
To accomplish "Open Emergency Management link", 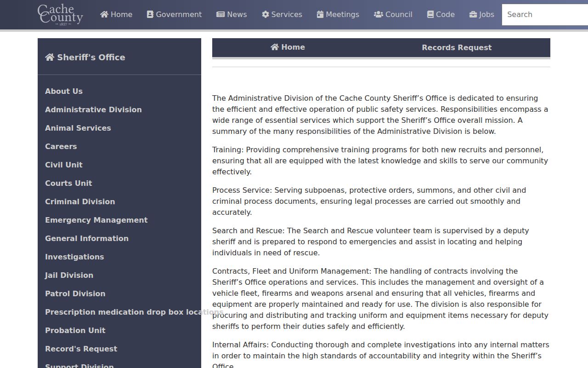I will click(x=96, y=220).
